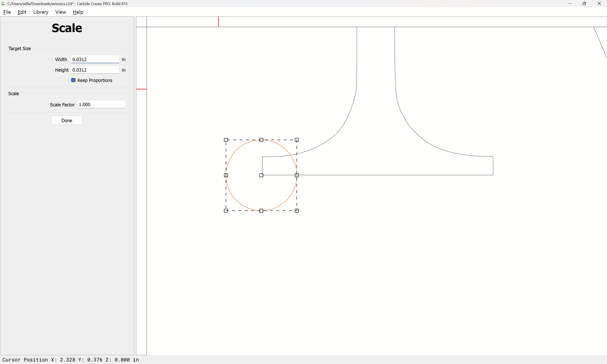Viewport: 607px width, 364px height.
Task: Click the Carbide Create app icon in title bar
Action: coord(3,4)
